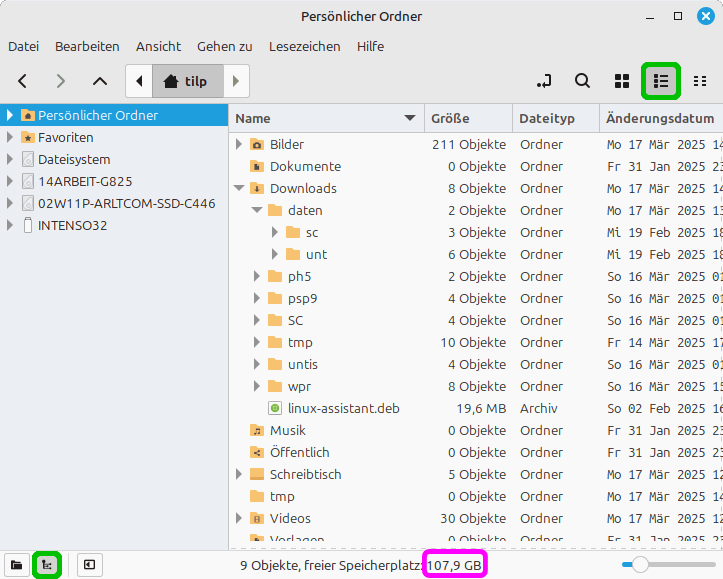Open the Bearbeiten menu
The width and height of the screenshot is (723, 579).
87,46
